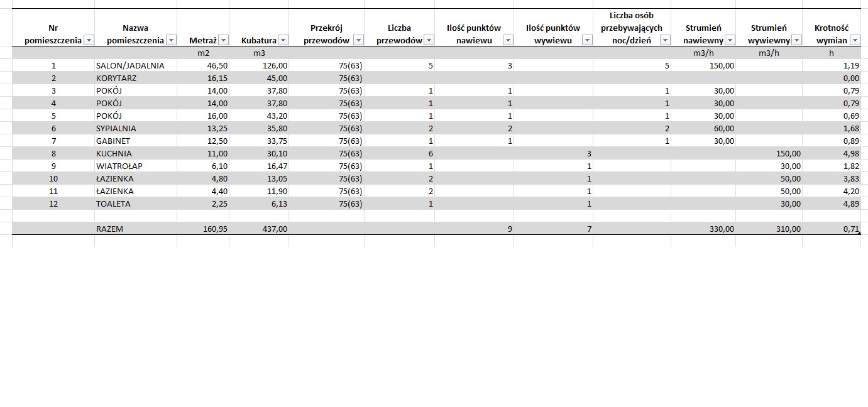Expand the Krotność wymian filter arrow
This screenshot has height=407, width=868.
[x=854, y=41]
